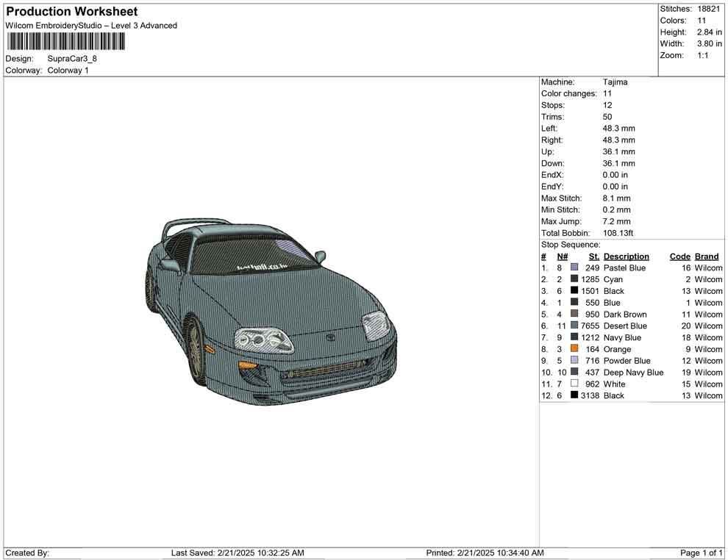Click the Page 1 of 1 text
Screen dimensions: 728x560
pos(699,553)
